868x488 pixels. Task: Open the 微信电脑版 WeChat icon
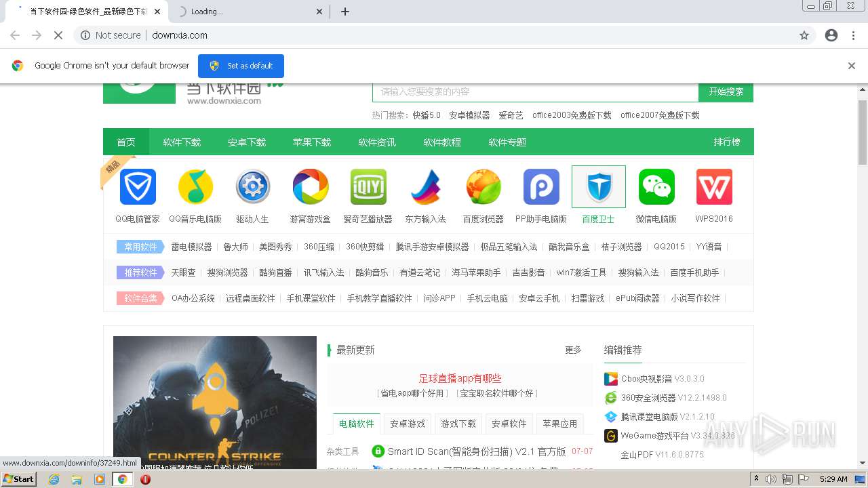pyautogui.click(x=656, y=187)
